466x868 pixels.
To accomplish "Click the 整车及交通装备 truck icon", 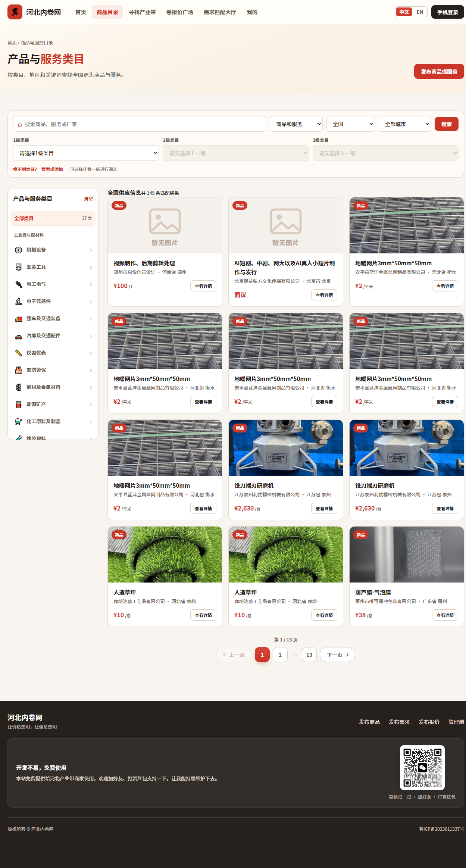I will pos(18,319).
